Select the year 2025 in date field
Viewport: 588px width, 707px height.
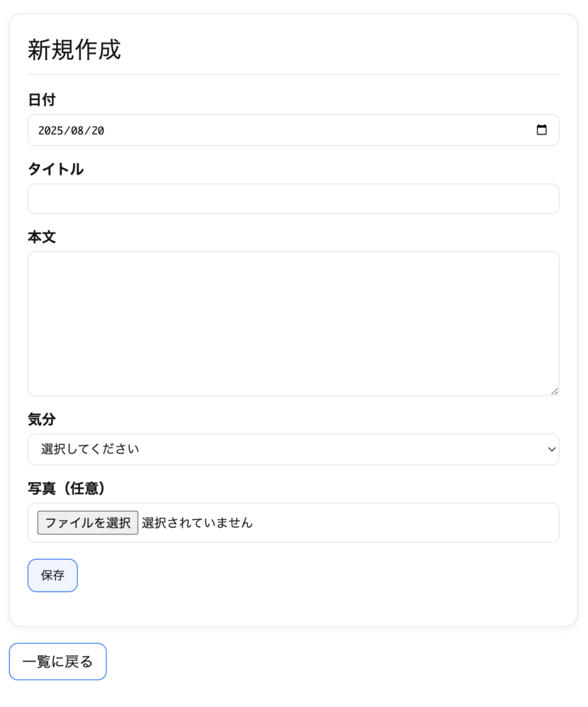(50, 130)
